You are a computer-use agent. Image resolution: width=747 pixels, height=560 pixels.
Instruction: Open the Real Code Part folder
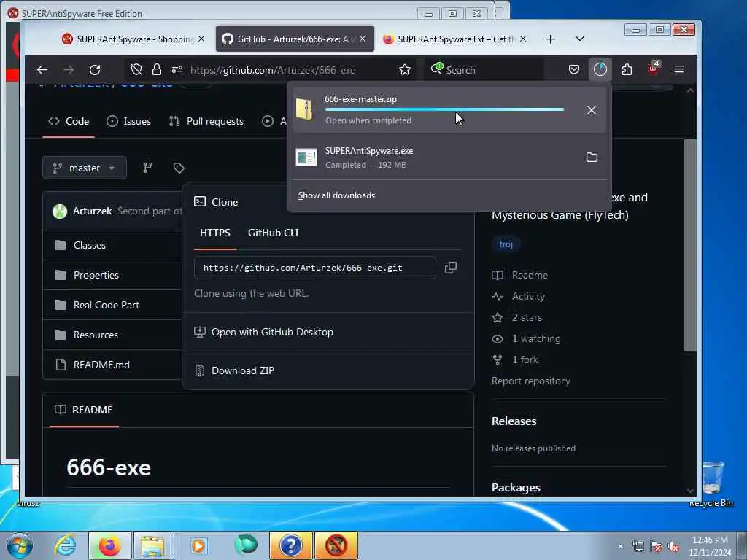click(107, 305)
